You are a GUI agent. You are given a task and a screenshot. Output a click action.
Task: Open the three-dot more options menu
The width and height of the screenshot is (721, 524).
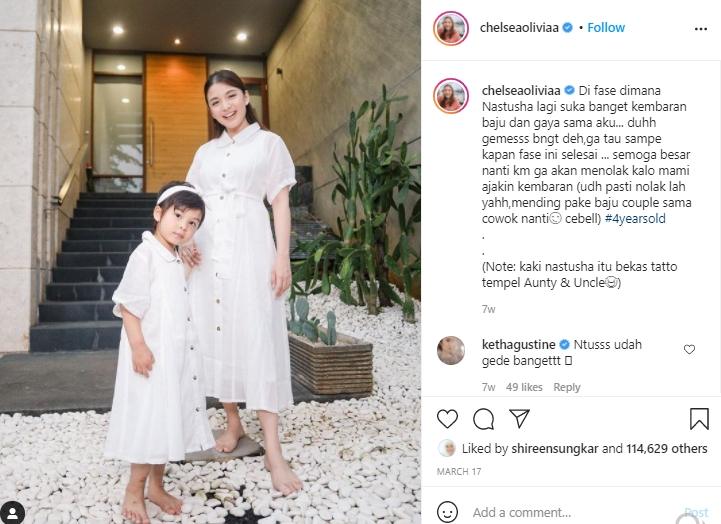click(x=701, y=29)
